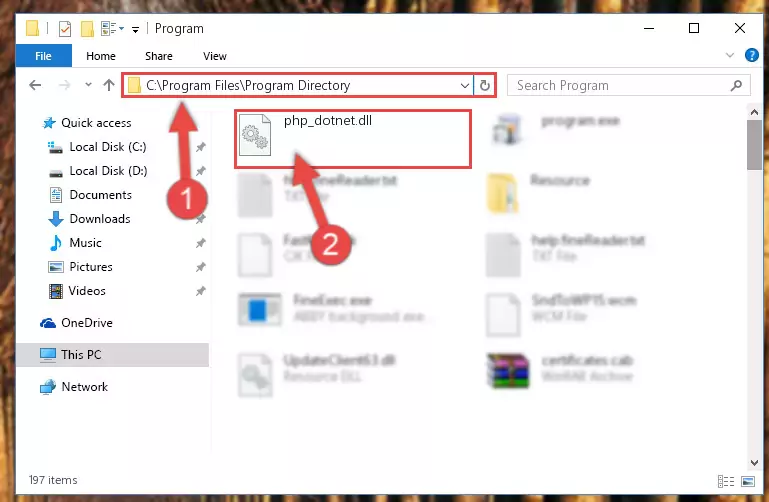Open recent locations dropdown arrow
This screenshot has width=769, height=502.
[88, 85]
